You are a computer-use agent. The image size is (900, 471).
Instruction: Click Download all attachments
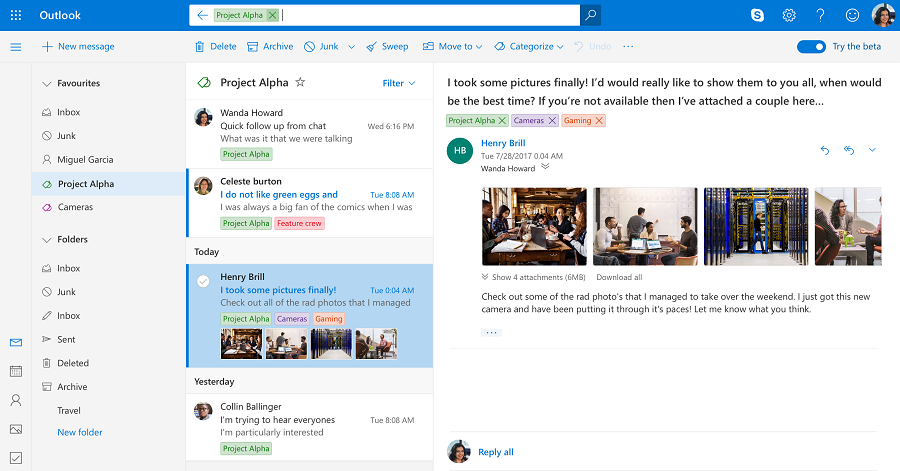[x=619, y=277]
